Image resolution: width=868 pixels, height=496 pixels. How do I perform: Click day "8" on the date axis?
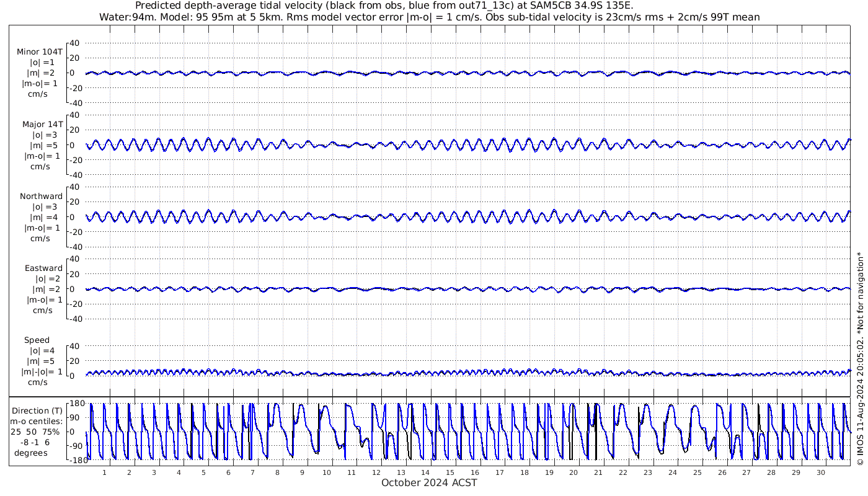(x=277, y=472)
